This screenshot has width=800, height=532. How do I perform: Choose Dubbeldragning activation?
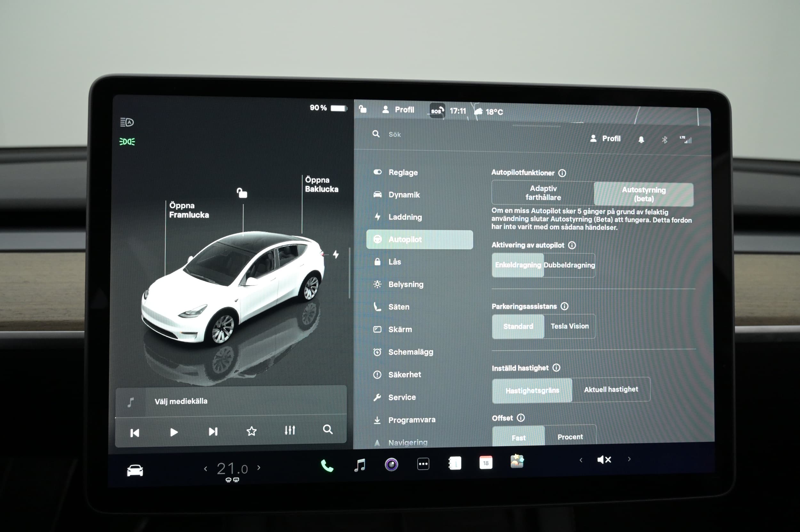[569, 265]
